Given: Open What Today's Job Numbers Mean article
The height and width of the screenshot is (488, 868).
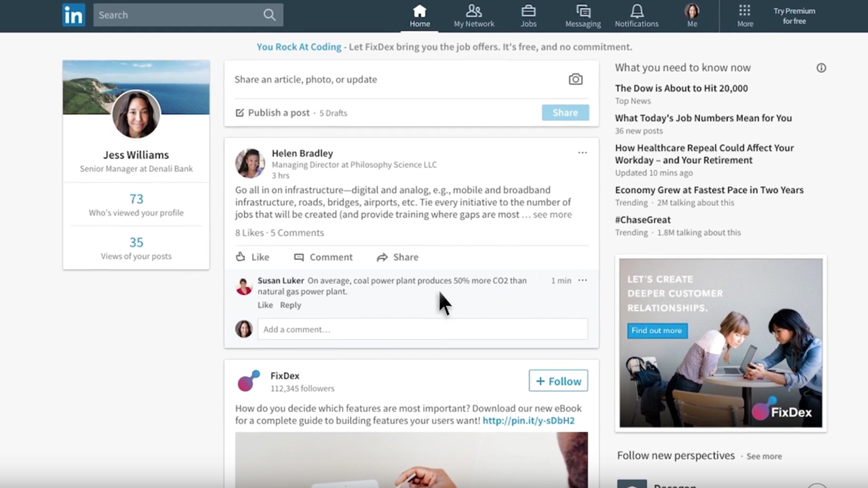Looking at the screenshot, I should [703, 118].
